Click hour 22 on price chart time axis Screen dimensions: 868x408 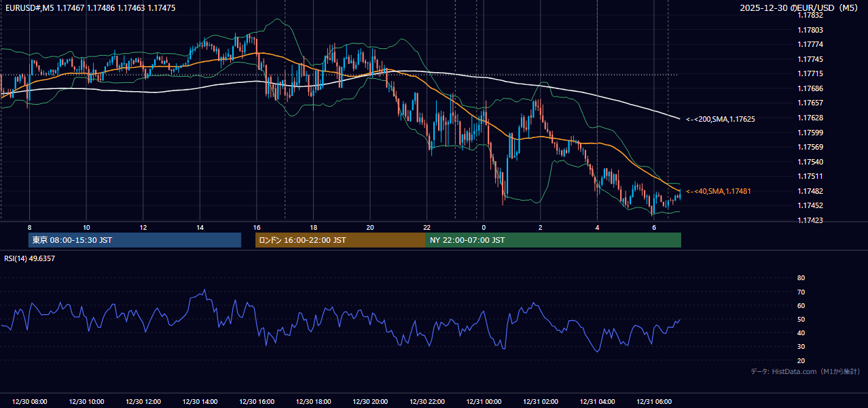pyautogui.click(x=427, y=227)
